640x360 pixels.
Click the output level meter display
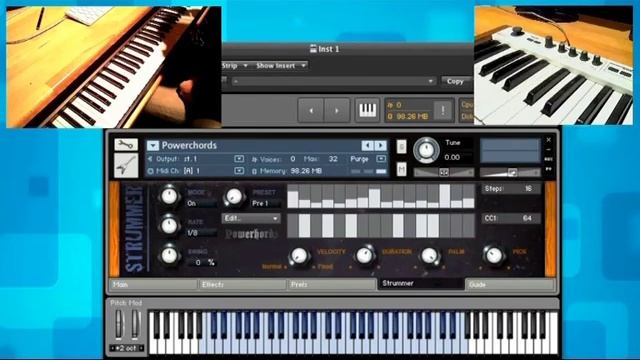coord(510,151)
